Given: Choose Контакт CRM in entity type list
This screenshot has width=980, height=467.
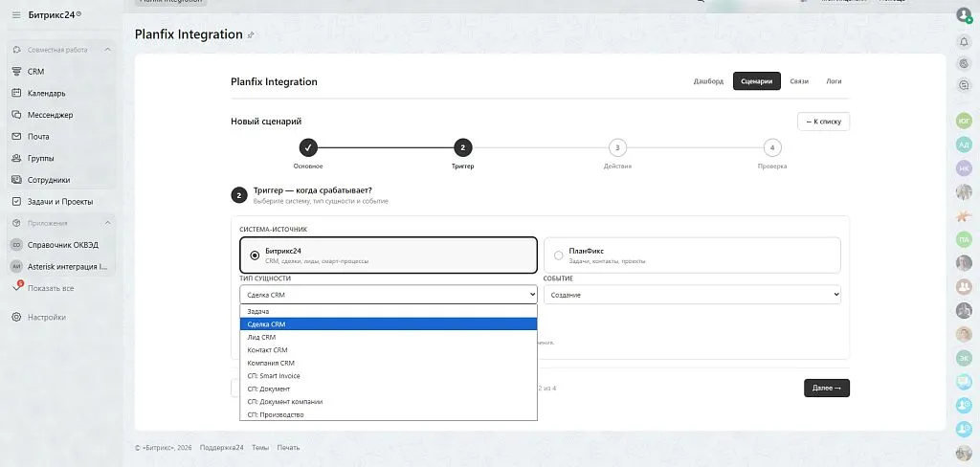Looking at the screenshot, I should 389,350.
